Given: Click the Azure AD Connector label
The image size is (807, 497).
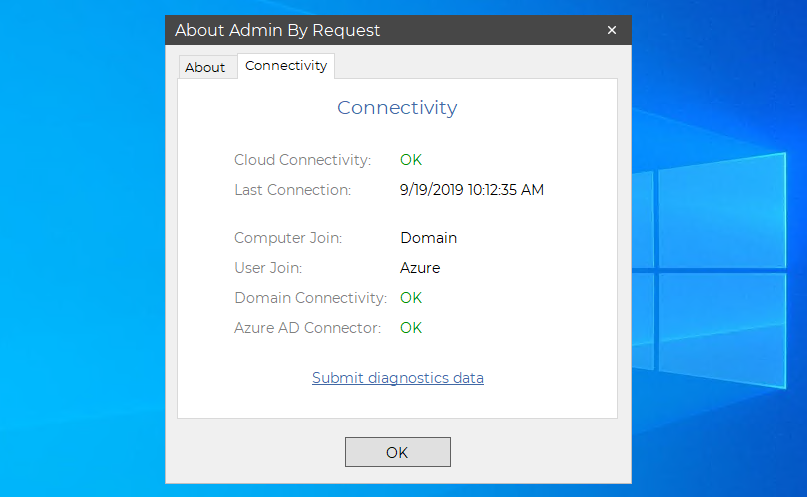Looking at the screenshot, I should pyautogui.click(x=307, y=328).
